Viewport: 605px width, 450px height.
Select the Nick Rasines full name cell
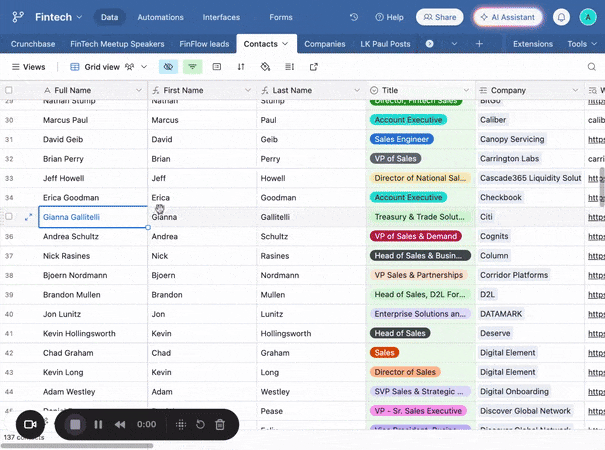point(93,256)
